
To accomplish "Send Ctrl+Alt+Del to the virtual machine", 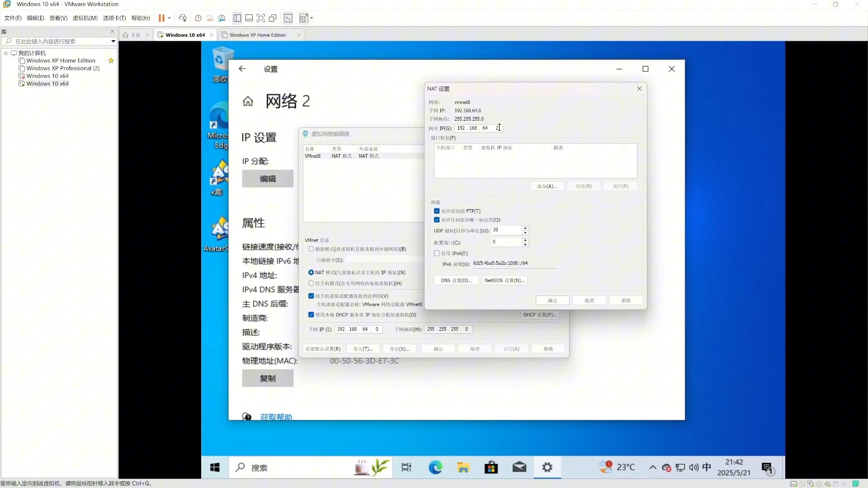I will point(183,18).
